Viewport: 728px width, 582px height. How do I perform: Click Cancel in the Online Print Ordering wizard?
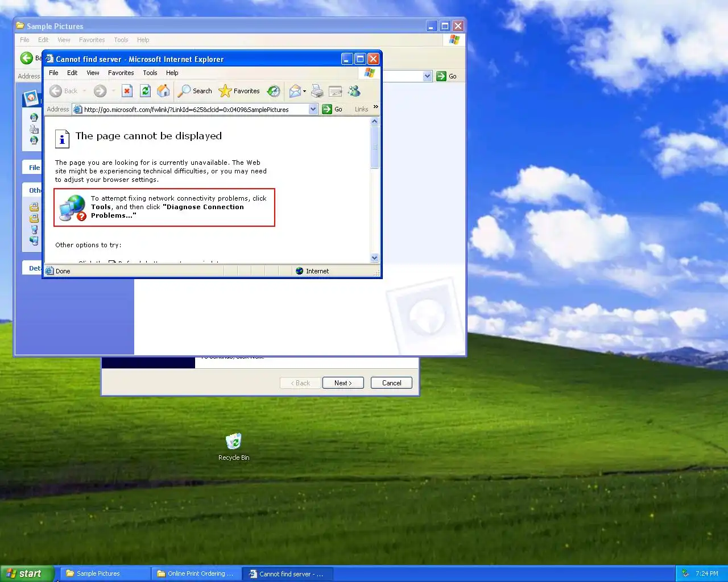pos(391,383)
